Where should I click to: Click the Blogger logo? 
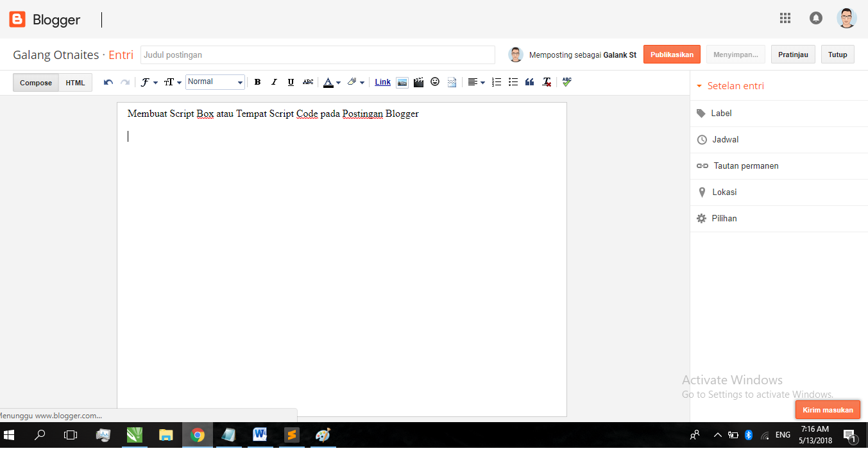[44, 19]
